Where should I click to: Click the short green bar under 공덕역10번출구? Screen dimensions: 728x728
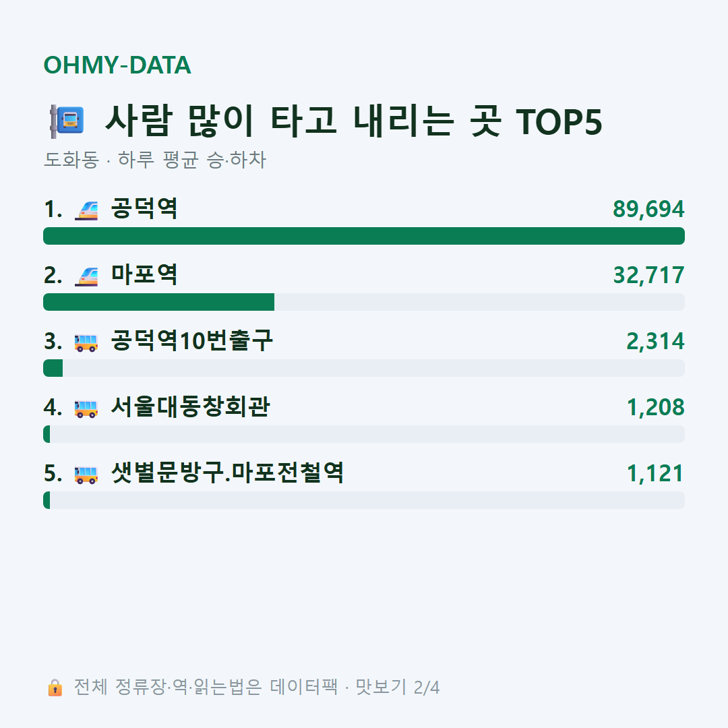53,368
